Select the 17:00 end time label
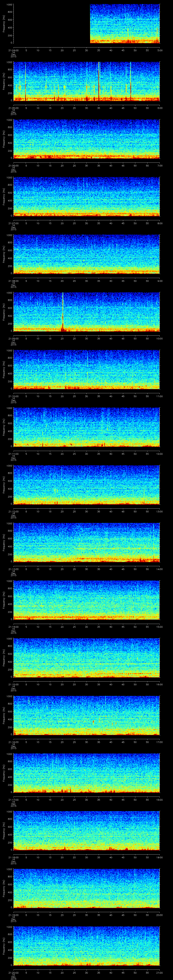 coord(159,742)
